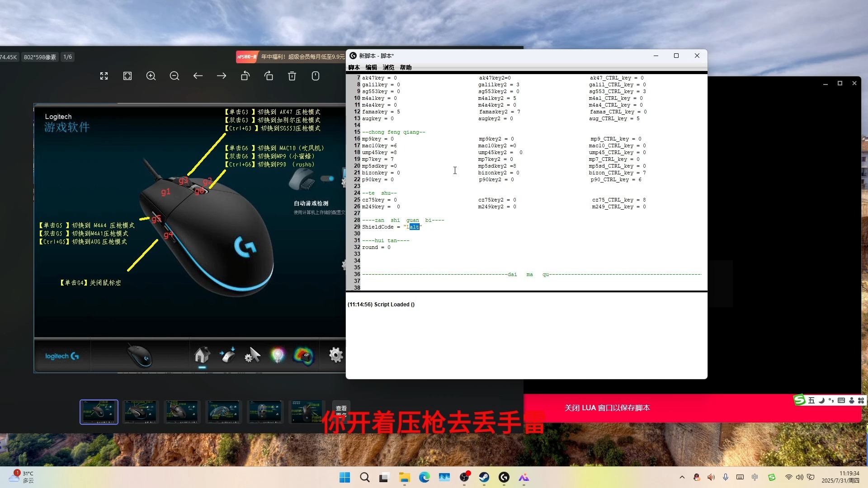The image size is (868, 488).
Task: Open the IME toolbox four-leaf icon
Action: 861,400
